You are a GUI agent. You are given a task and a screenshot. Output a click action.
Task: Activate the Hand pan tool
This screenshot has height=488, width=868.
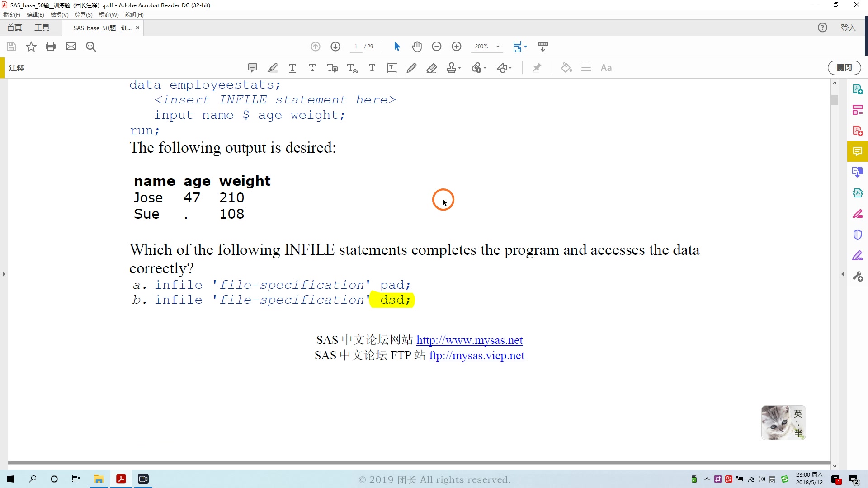tap(417, 47)
